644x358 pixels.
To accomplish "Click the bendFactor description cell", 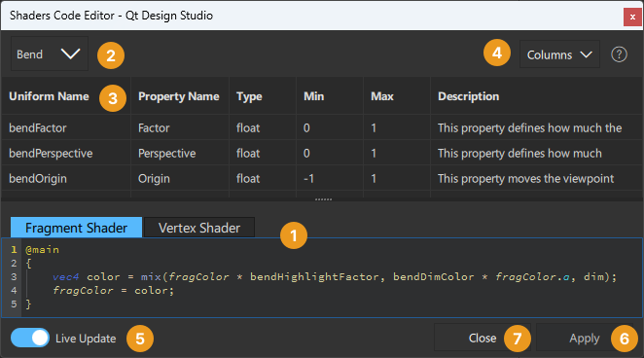I will [x=536, y=127].
